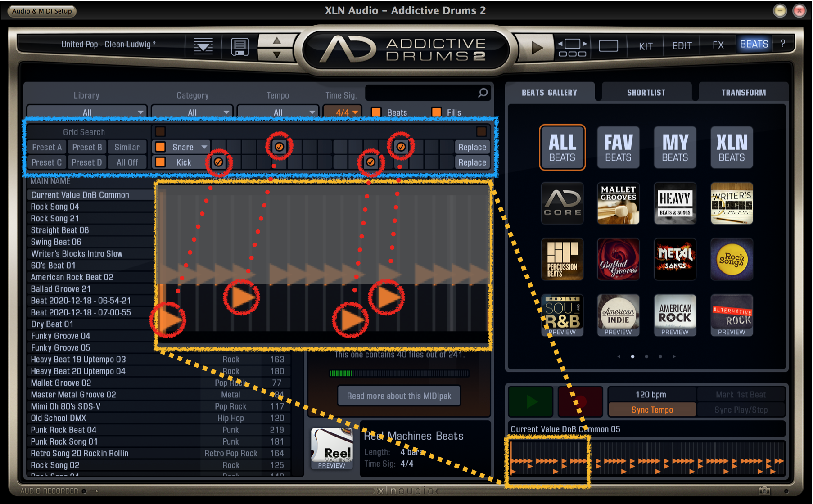This screenshot has width=813, height=504.
Task: Click the 120 bpm tempo value
Action: (x=651, y=395)
